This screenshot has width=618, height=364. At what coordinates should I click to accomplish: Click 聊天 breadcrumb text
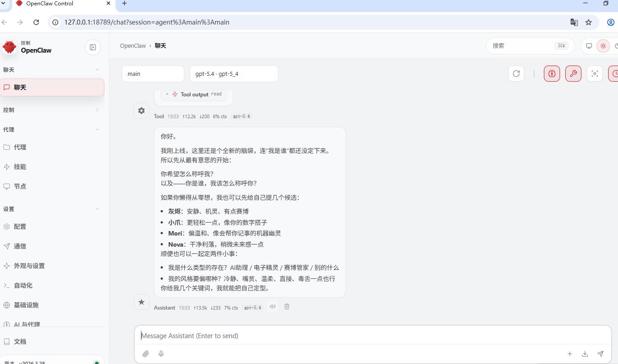pos(161,45)
